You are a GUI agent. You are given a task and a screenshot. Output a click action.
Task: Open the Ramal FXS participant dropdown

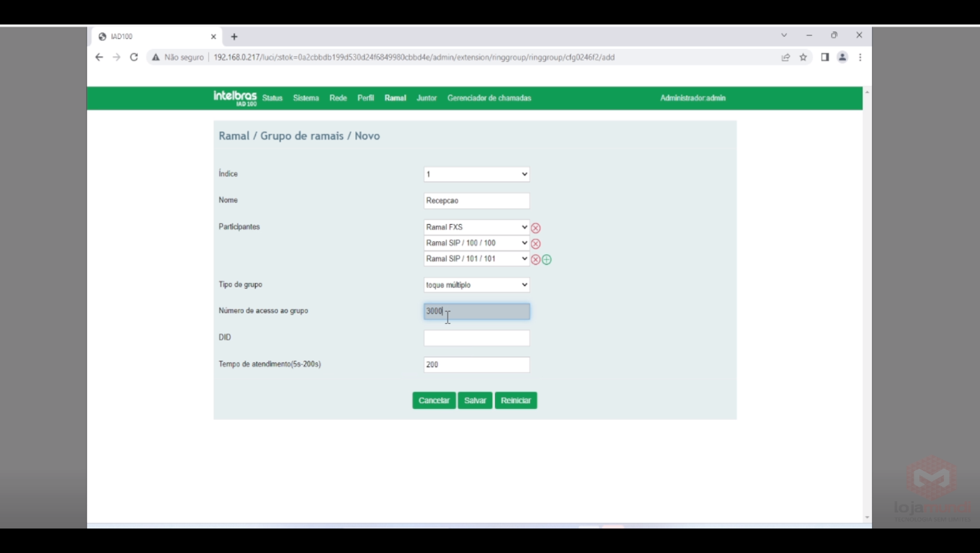(x=477, y=228)
